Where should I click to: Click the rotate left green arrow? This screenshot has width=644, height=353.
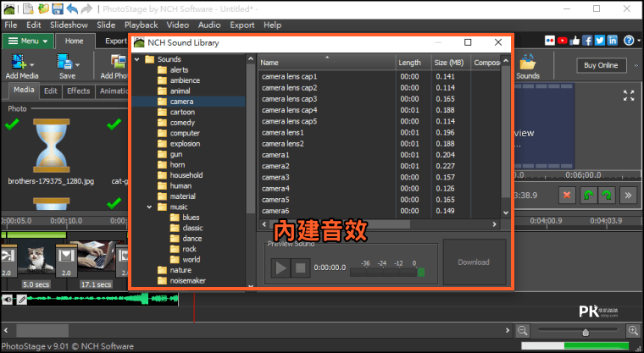click(x=588, y=196)
